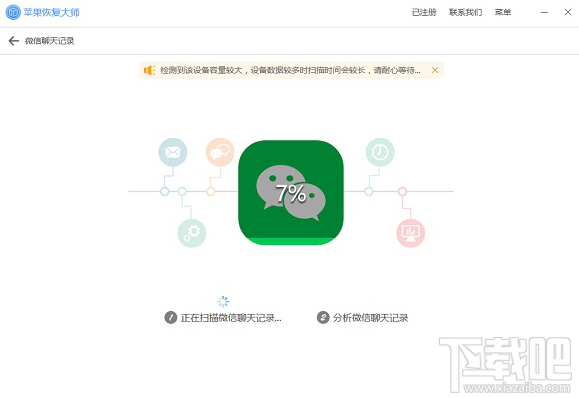This screenshot has height=398, width=579.
Task: Click the green timeline node below the clock
Action: tap(369, 191)
